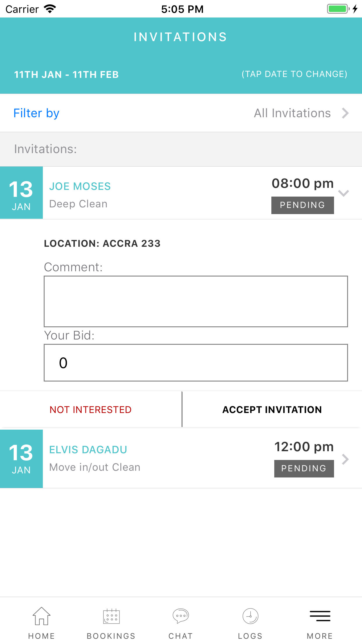This screenshot has height=644, width=362.
Task: Tap the Pending badge for Joe Moses
Action: tap(303, 205)
